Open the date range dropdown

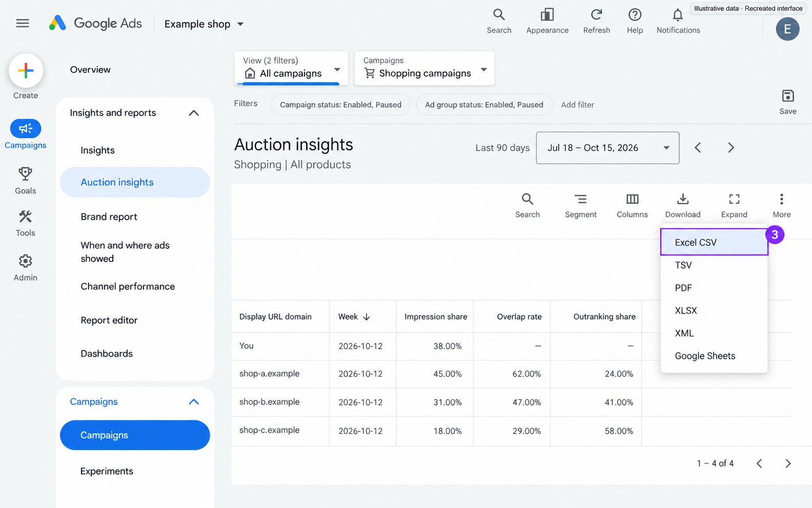click(x=608, y=148)
